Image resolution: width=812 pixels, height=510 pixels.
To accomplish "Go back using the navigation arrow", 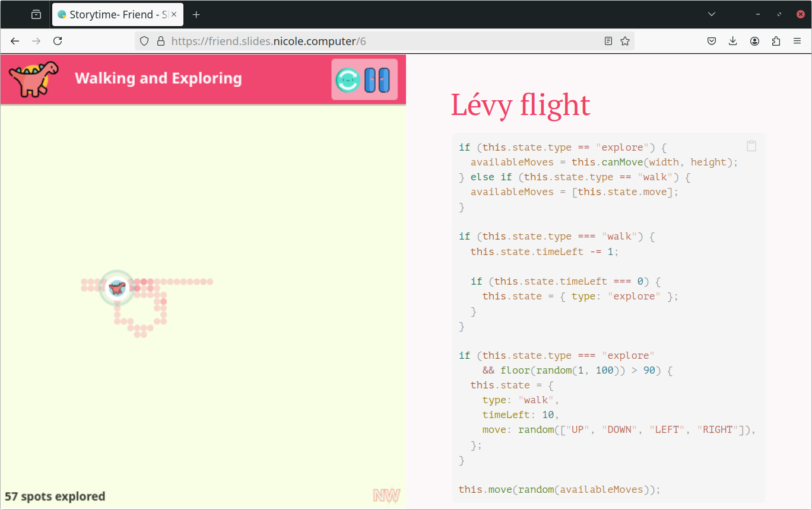I will [14, 41].
